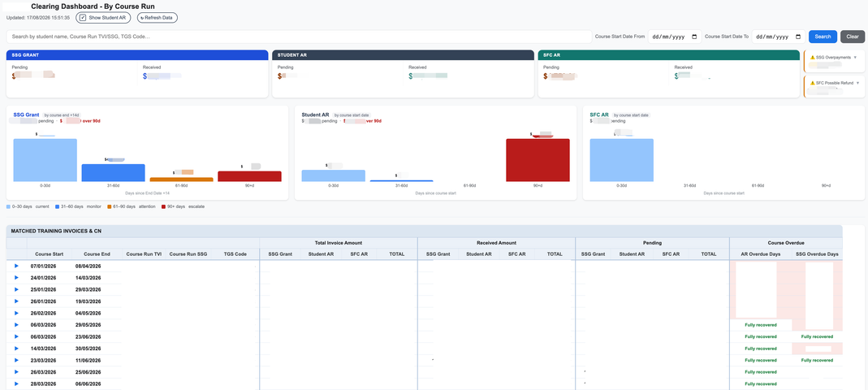Toggle the Show Student AR checkbox
Screen dimensions: 868x390
tap(83, 18)
